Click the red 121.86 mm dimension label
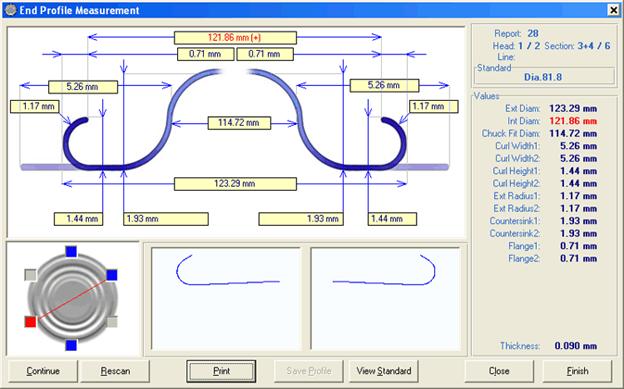Screen dimensions: 624x389 (x=235, y=38)
